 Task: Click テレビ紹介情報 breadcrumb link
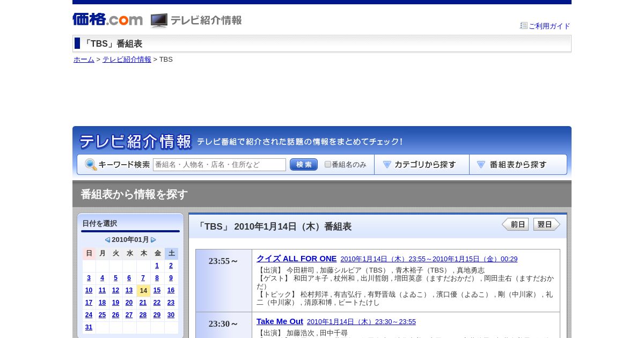click(127, 60)
